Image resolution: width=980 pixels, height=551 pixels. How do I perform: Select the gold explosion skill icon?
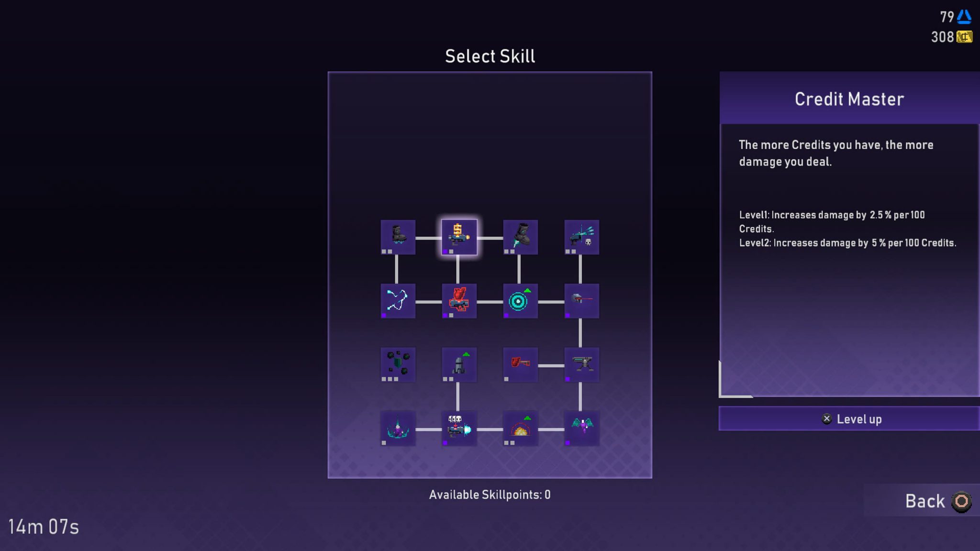point(520,428)
